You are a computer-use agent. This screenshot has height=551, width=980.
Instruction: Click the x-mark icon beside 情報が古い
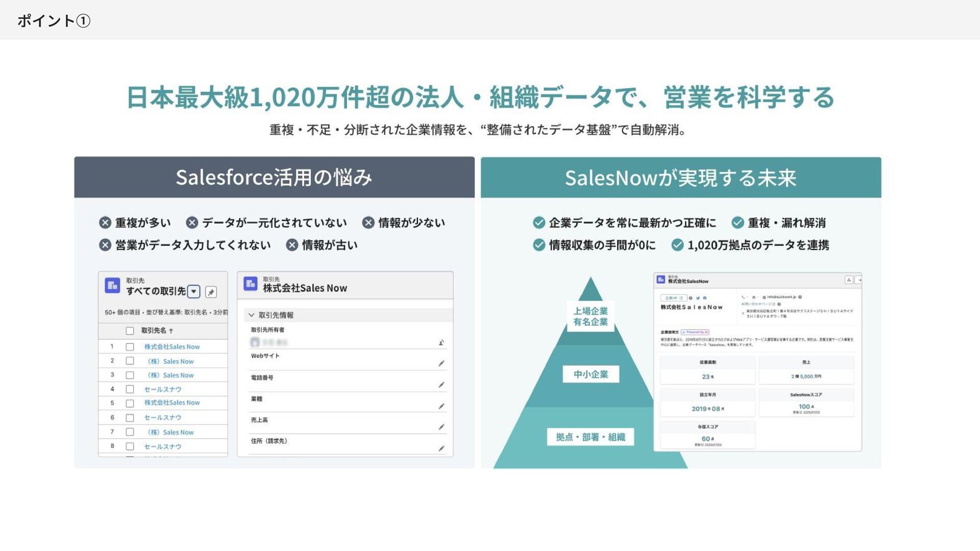coord(292,245)
